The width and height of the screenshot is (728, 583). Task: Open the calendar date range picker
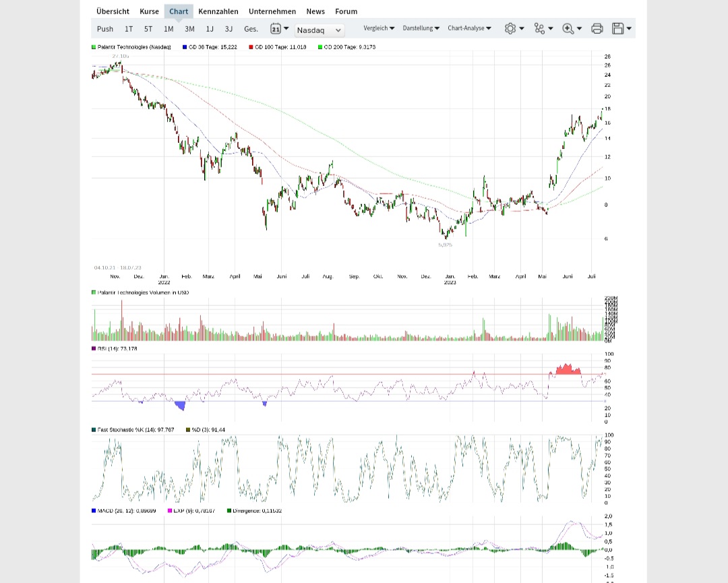(276, 29)
